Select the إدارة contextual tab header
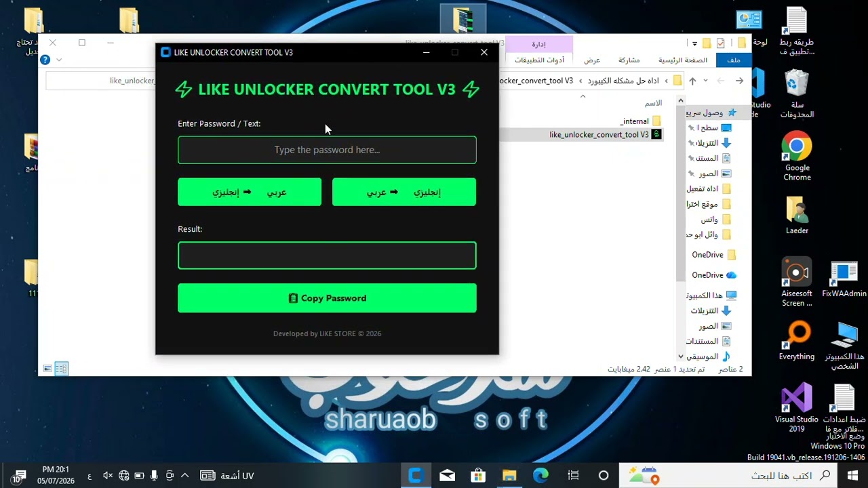 [539, 44]
